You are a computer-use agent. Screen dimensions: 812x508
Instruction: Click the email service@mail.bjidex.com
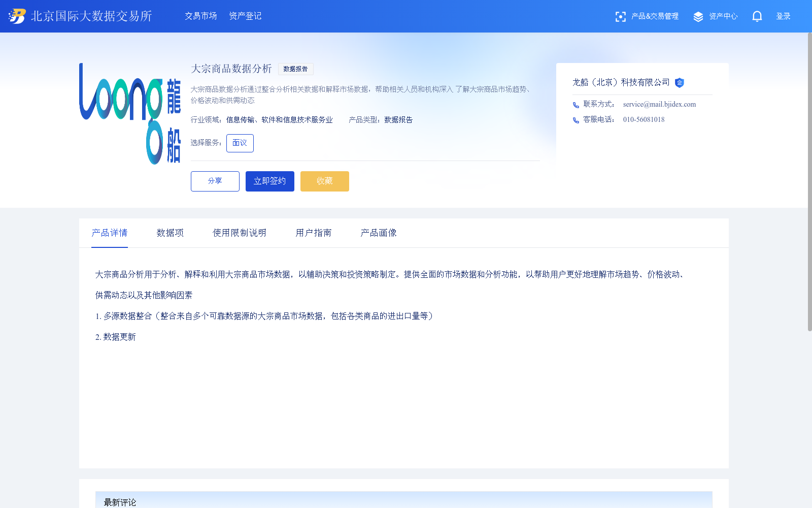660,105
